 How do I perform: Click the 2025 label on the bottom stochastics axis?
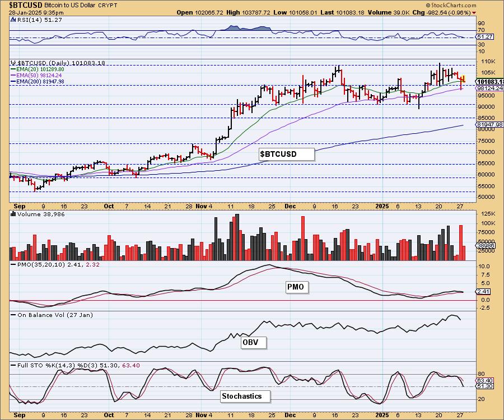(382, 415)
